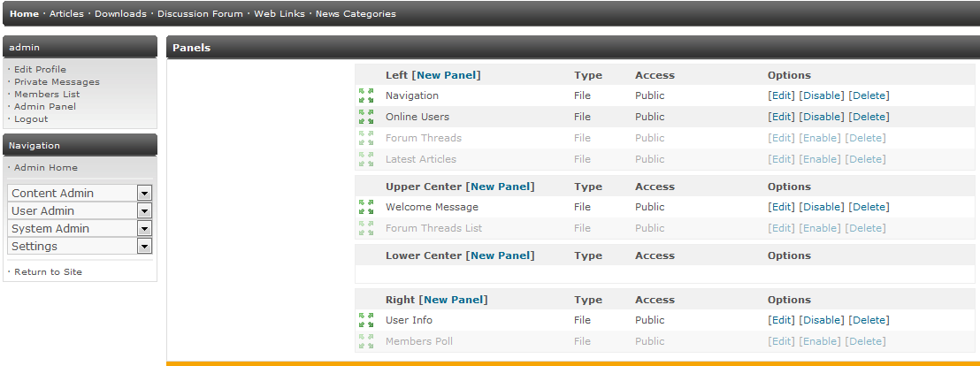
Task: Log out via the admin sidebar link
Action: point(31,118)
